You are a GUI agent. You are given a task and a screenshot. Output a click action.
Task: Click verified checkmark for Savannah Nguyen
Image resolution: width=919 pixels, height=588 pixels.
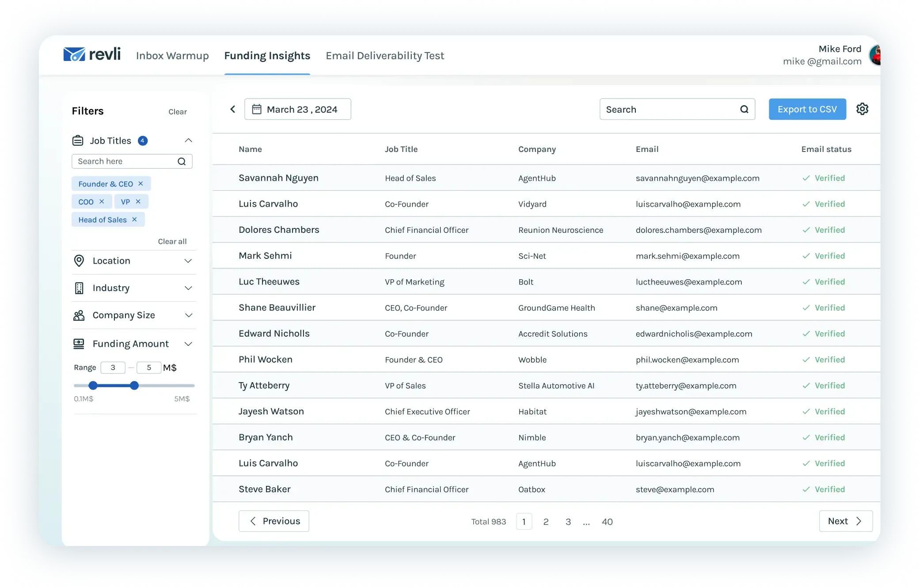tap(806, 178)
